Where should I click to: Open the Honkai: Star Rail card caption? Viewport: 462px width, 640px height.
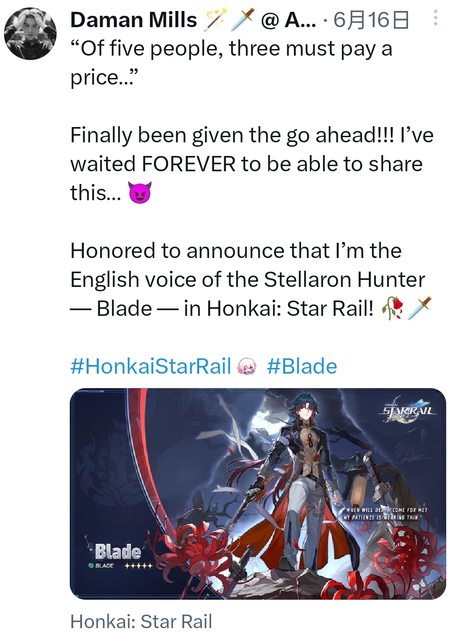click(141, 622)
